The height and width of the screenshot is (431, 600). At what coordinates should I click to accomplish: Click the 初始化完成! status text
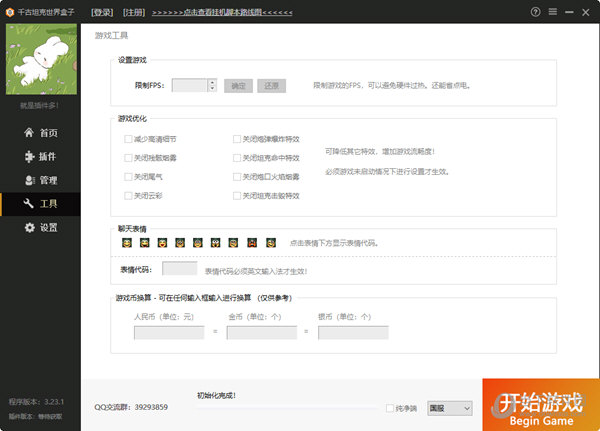pos(217,395)
